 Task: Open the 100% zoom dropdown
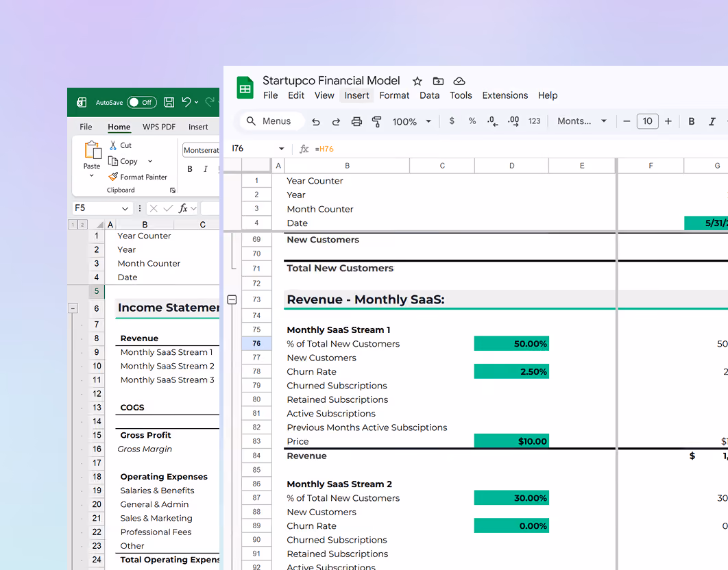click(x=412, y=122)
